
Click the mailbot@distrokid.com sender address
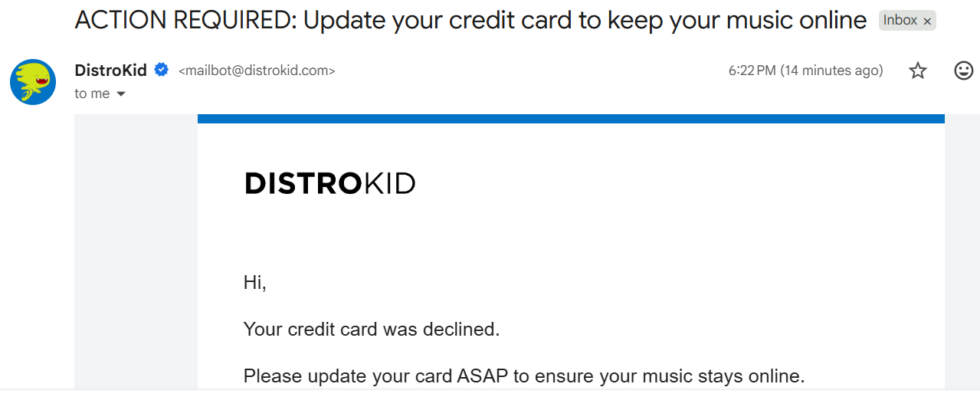point(257,71)
